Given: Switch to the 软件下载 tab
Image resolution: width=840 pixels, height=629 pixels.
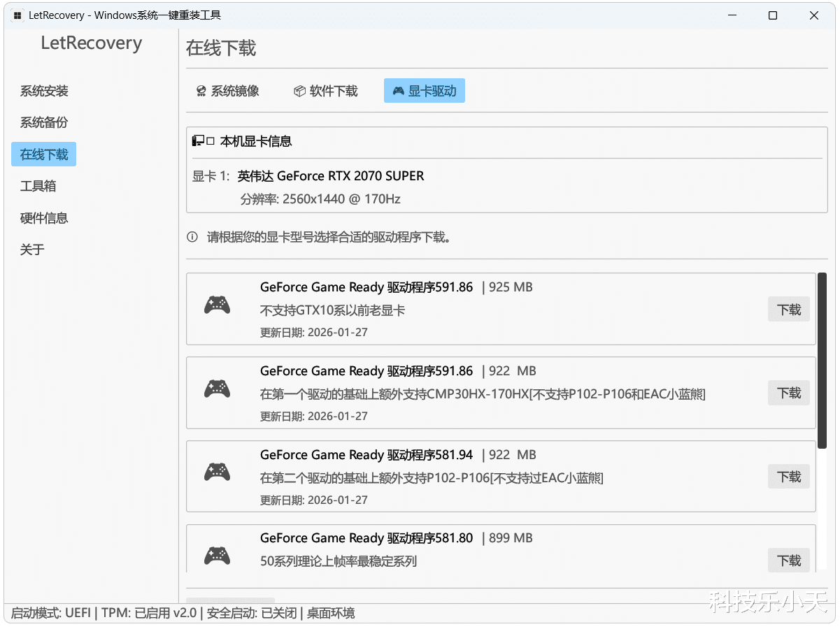Looking at the screenshot, I should click(x=326, y=91).
